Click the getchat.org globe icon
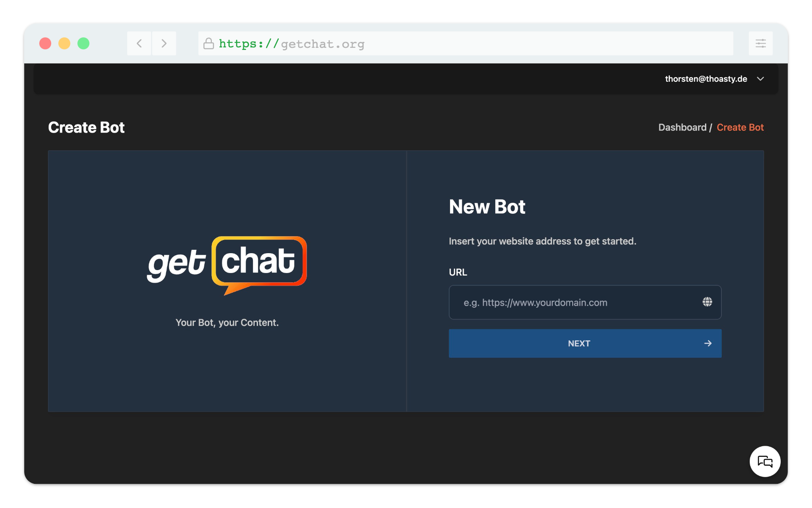The width and height of the screenshot is (812, 508). [x=708, y=302]
